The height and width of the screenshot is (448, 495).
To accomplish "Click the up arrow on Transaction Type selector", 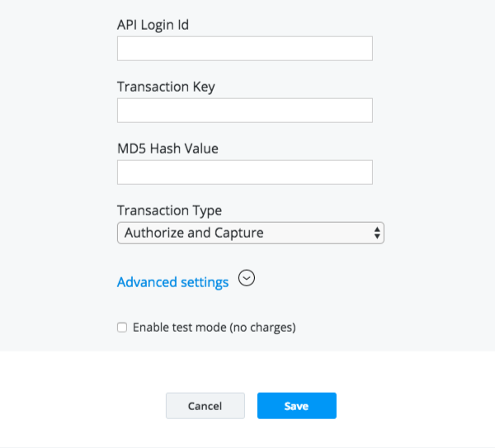I will point(377,229).
